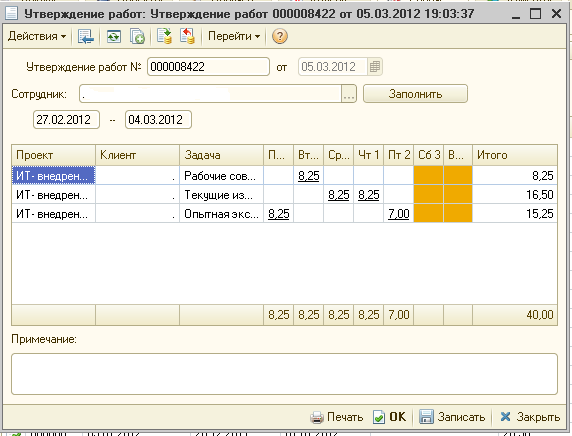Click the Заполнить button
Image resolution: width=572 pixels, height=436 pixels.
point(415,94)
